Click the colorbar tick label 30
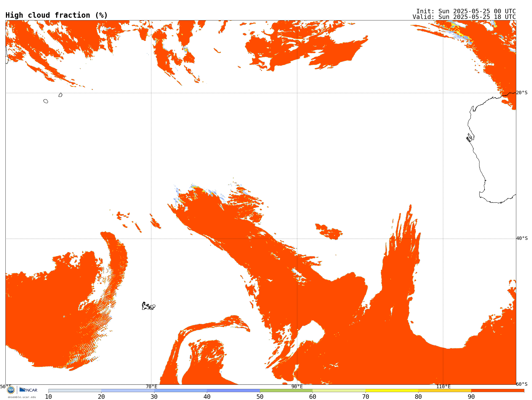The width and height of the screenshot is (532, 400). [154, 397]
